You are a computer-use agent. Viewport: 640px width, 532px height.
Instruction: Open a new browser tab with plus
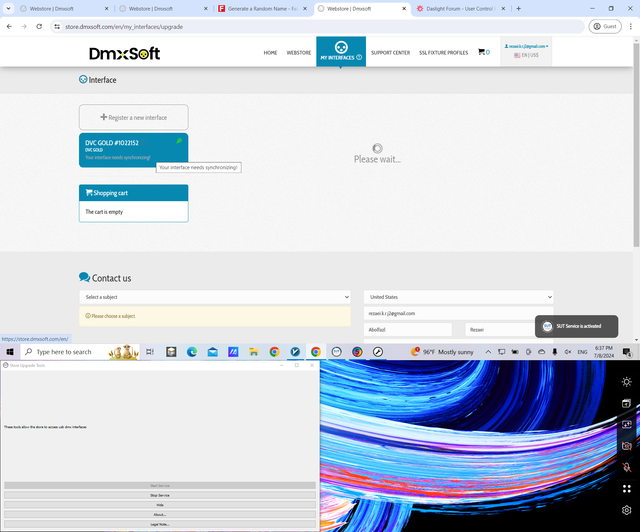coord(518,9)
